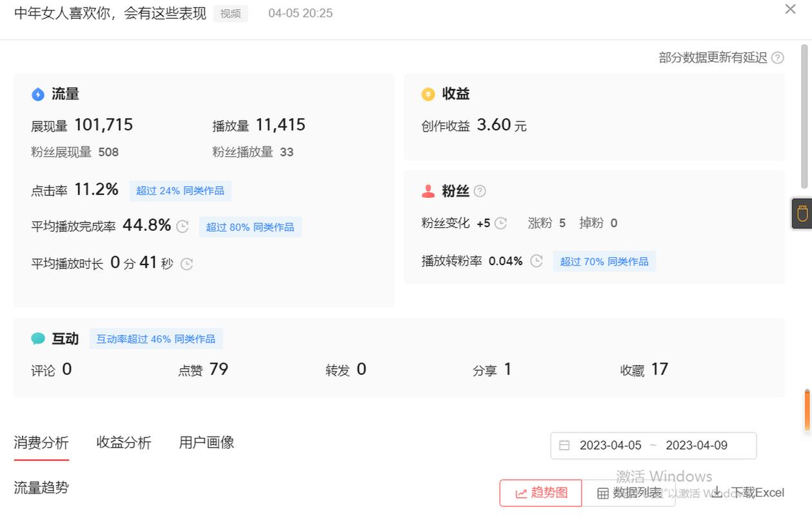Click clock icon beside 粉丝变化 +5
This screenshot has width=812, height=516.
point(500,223)
